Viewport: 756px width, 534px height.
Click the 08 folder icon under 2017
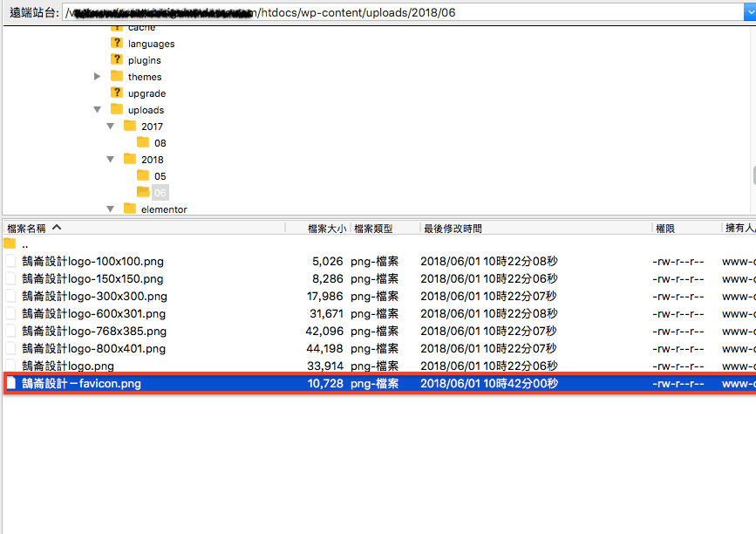[143, 142]
